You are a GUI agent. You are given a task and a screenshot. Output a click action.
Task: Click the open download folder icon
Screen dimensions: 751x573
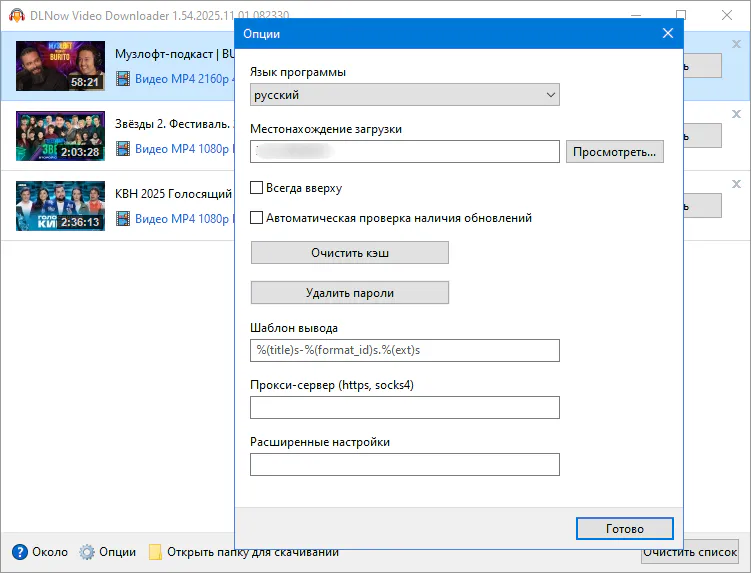pos(155,552)
